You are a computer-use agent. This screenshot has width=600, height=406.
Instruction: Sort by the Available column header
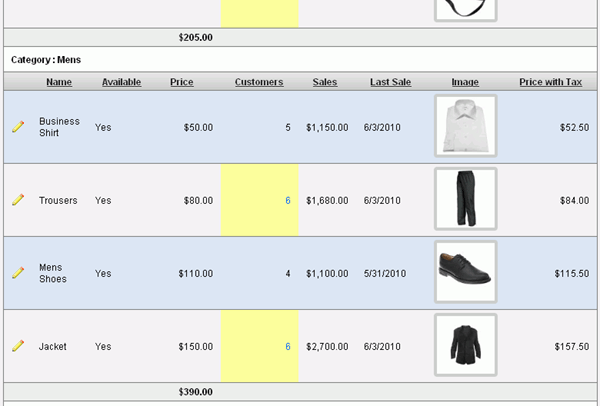click(121, 82)
